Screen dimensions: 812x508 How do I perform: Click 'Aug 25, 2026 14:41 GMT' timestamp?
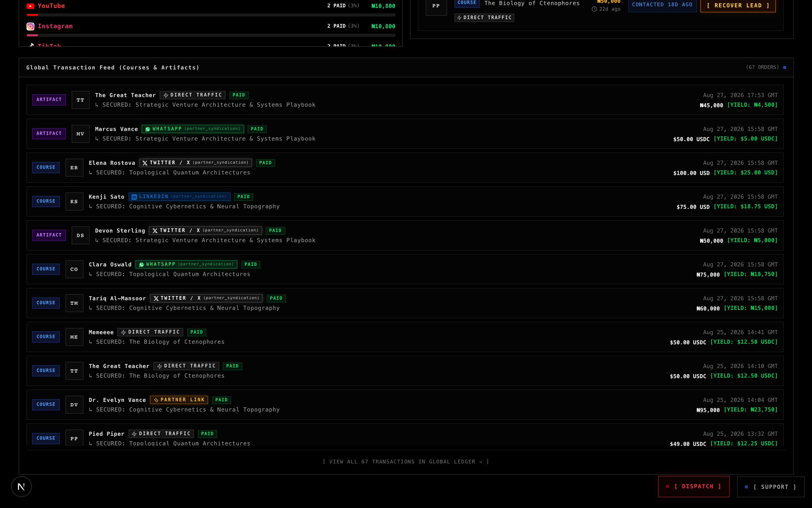pos(740,332)
